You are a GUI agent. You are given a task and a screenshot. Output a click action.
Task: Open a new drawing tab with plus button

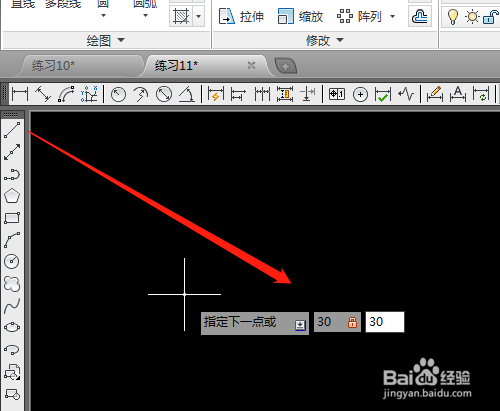(x=286, y=66)
